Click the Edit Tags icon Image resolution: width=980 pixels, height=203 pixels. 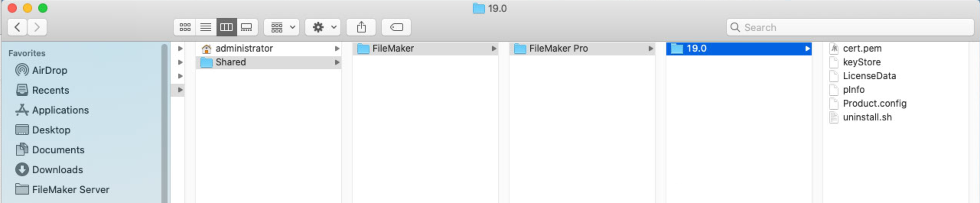tap(396, 27)
